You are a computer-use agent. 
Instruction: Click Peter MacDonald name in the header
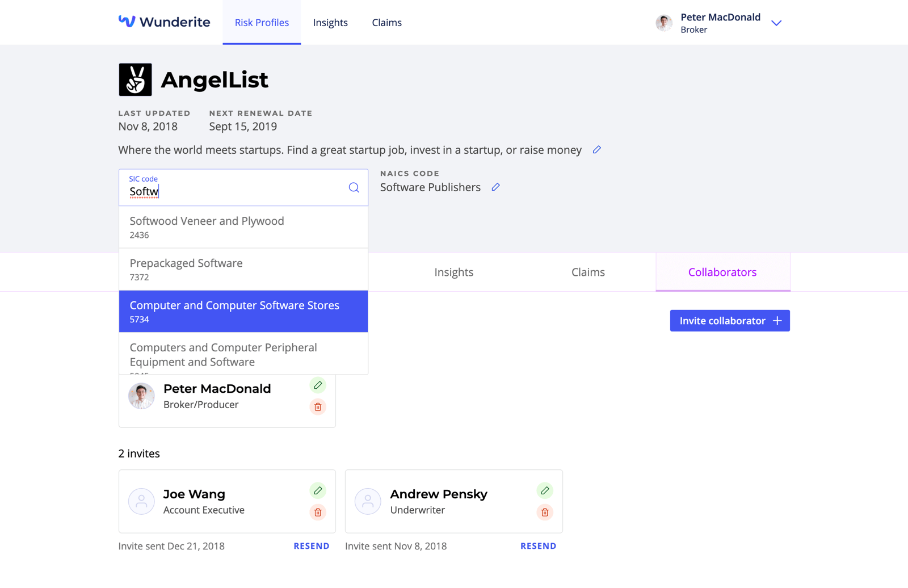[x=721, y=17]
